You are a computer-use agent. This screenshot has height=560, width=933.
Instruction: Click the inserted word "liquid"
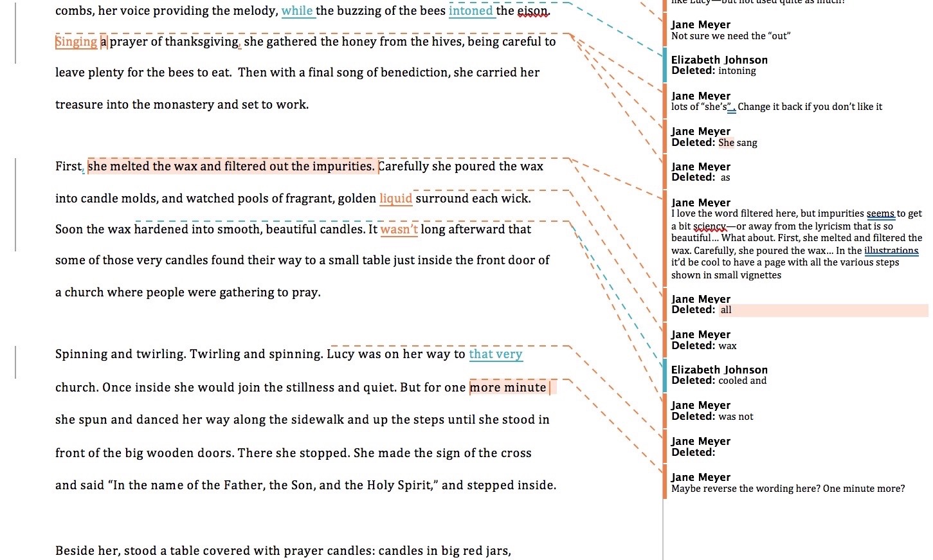point(395,198)
